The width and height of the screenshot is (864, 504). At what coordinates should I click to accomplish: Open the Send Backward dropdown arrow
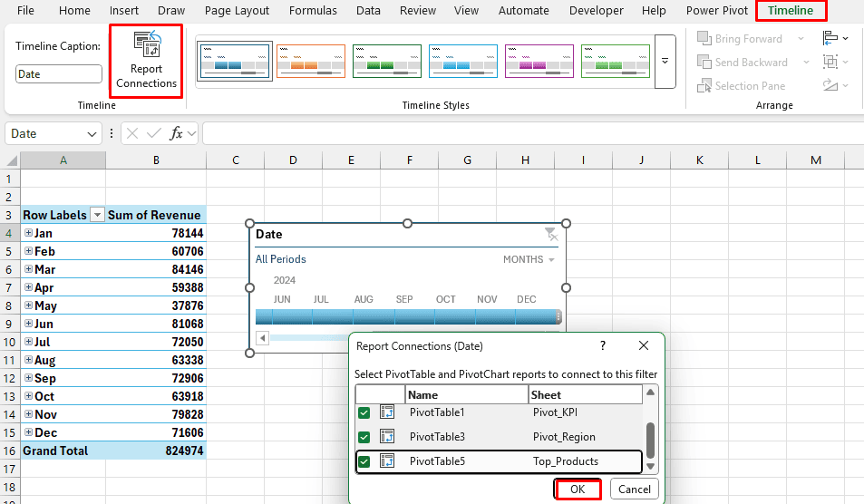(806, 63)
